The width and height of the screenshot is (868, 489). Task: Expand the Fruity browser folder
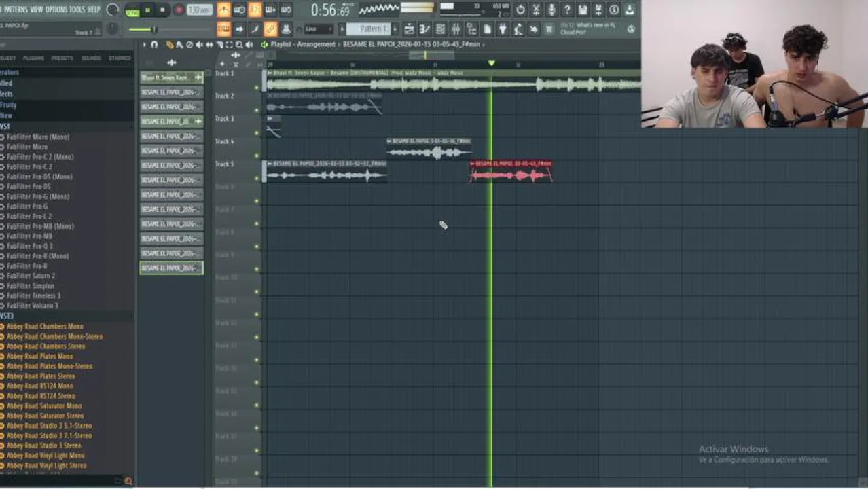[8, 105]
